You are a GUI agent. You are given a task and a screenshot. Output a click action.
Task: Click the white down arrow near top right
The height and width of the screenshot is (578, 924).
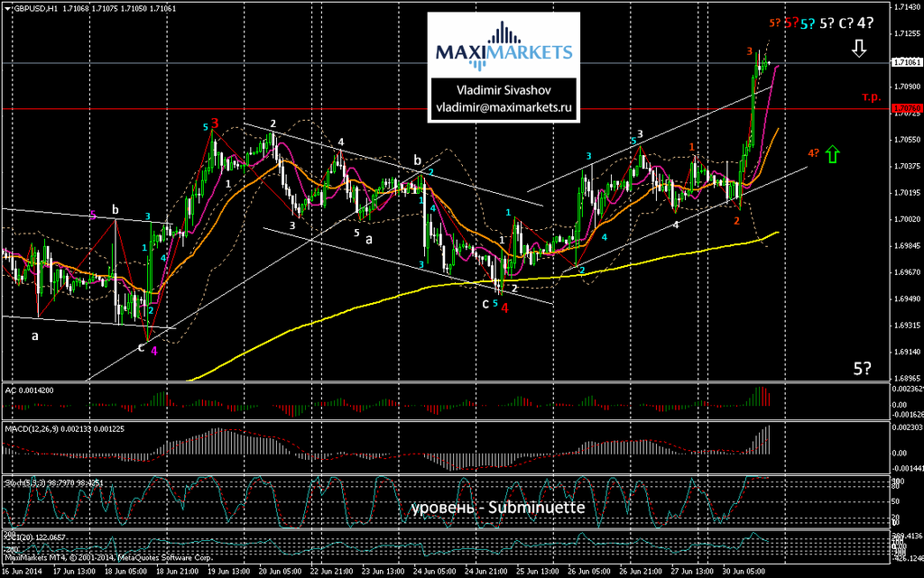point(859,49)
